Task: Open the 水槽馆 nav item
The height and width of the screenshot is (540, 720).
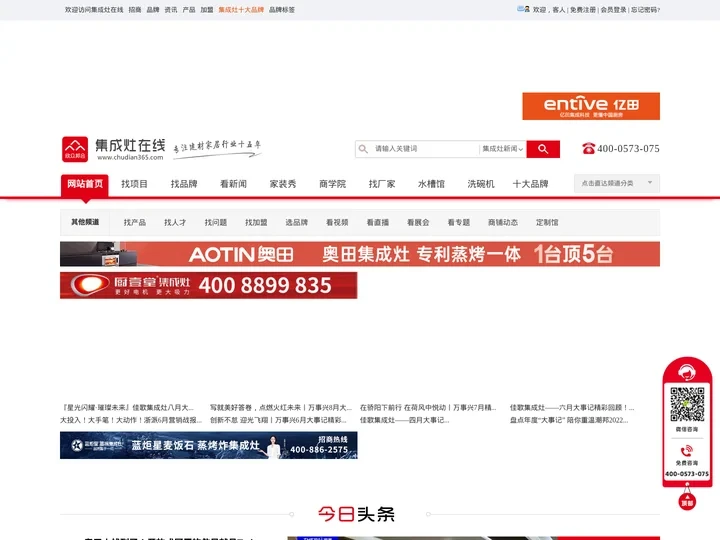Action: 431,184
